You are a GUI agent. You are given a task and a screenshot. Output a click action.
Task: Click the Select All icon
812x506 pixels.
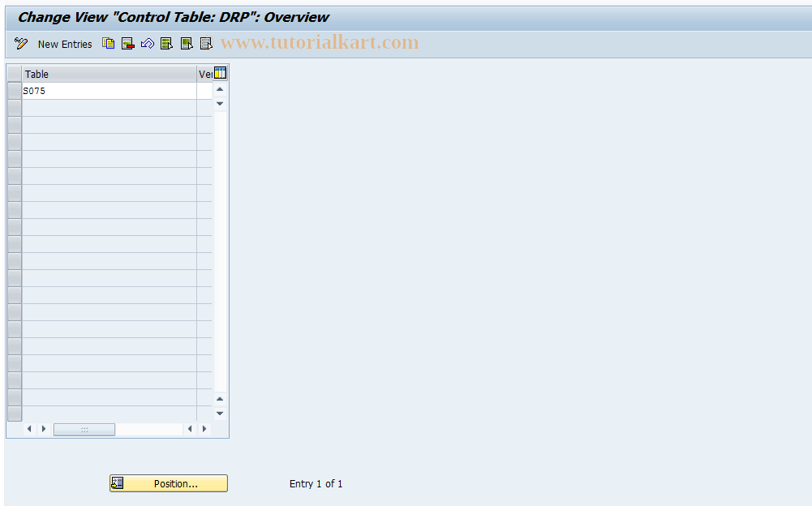pos(167,44)
